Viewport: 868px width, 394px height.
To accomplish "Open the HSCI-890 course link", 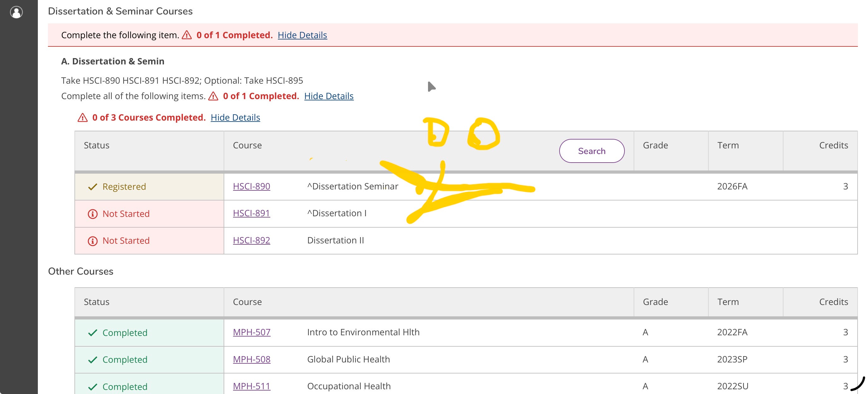I will coord(251,186).
